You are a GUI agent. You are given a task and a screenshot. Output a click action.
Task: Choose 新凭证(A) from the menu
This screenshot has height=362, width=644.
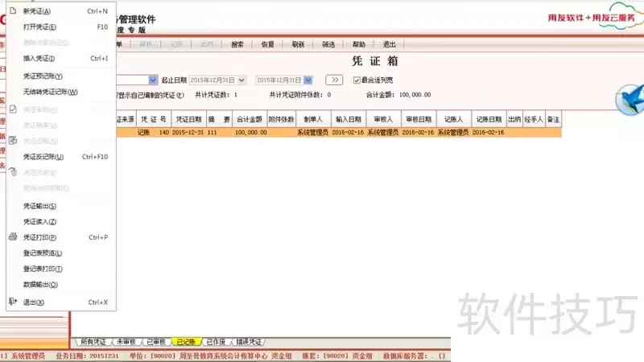(x=37, y=11)
